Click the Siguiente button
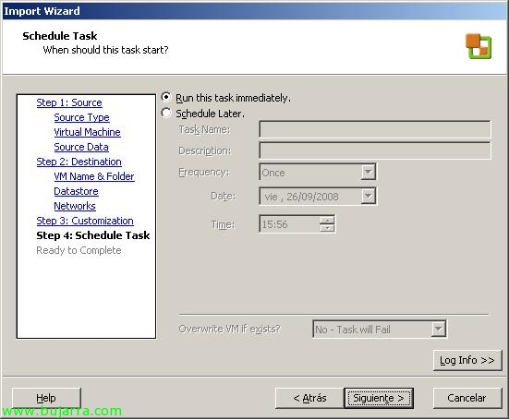This screenshot has height=420, width=509. pos(379,398)
